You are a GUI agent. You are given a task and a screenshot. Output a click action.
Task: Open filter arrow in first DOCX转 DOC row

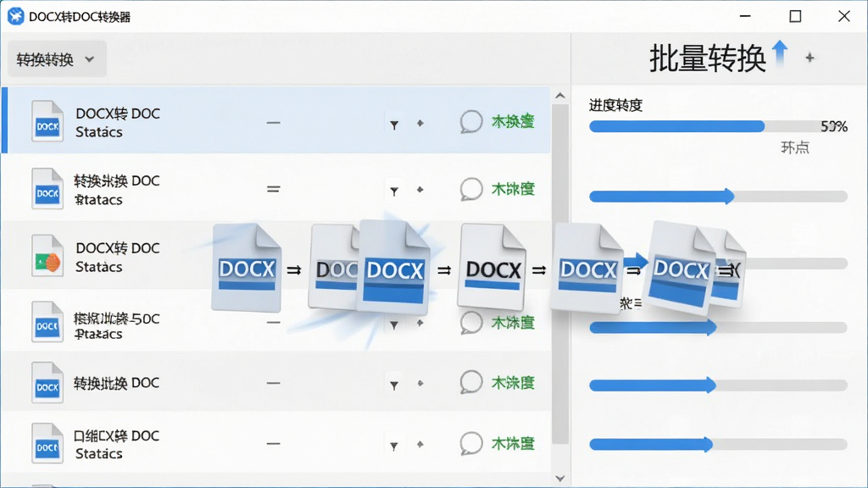(x=394, y=125)
